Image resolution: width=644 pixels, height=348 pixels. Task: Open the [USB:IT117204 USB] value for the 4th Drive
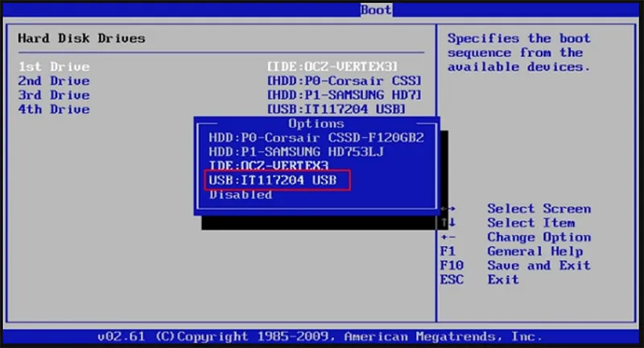click(x=336, y=110)
